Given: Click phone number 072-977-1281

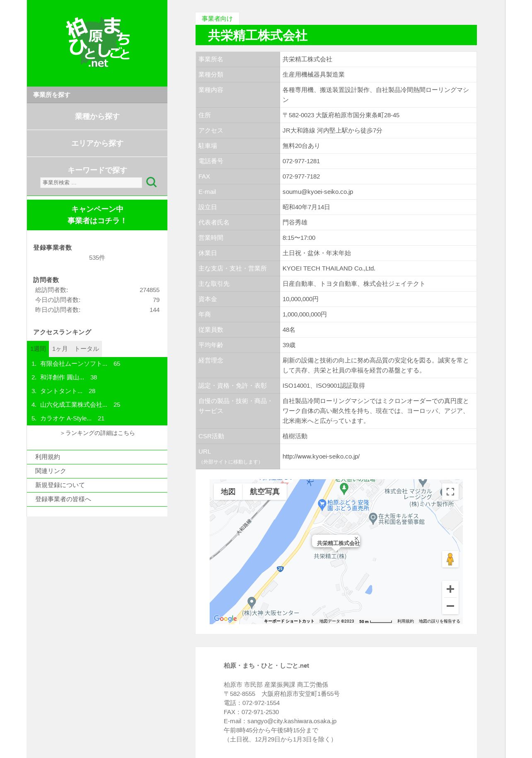Looking at the screenshot, I should click(x=301, y=161).
